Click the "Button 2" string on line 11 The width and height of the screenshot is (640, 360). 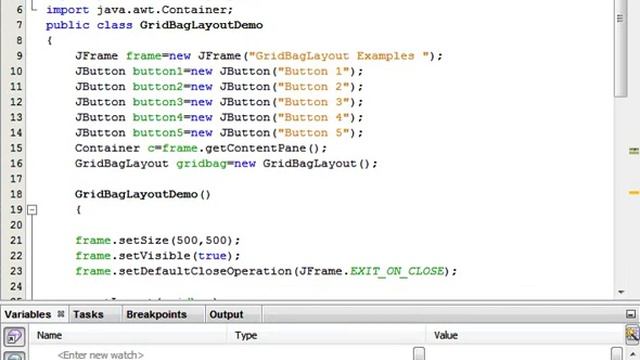pyautogui.click(x=313, y=87)
